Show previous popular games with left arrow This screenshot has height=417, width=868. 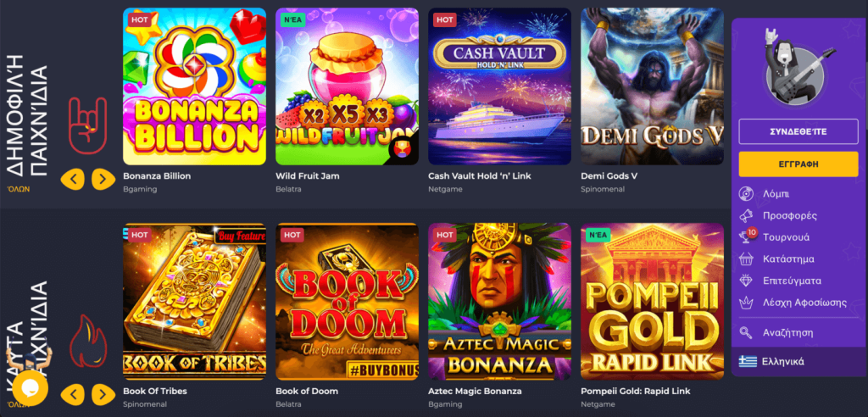73,179
